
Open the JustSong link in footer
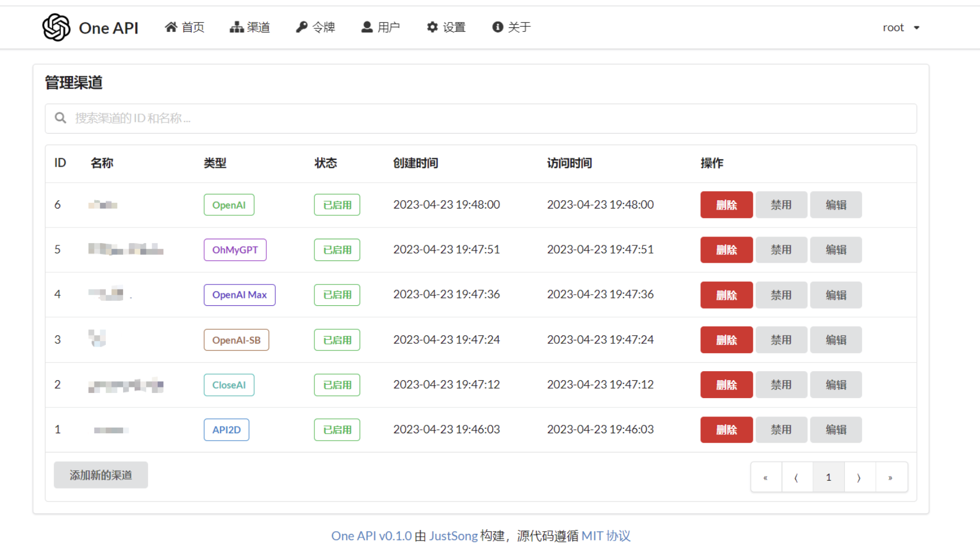pyautogui.click(x=453, y=536)
